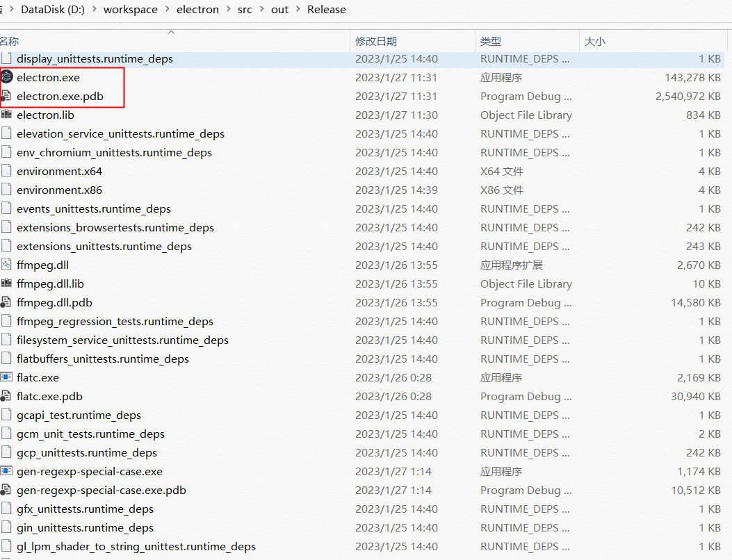The width and height of the screenshot is (732, 560).
Task: Expand the chevron after DataDisk (D:)
Action: 95,9
